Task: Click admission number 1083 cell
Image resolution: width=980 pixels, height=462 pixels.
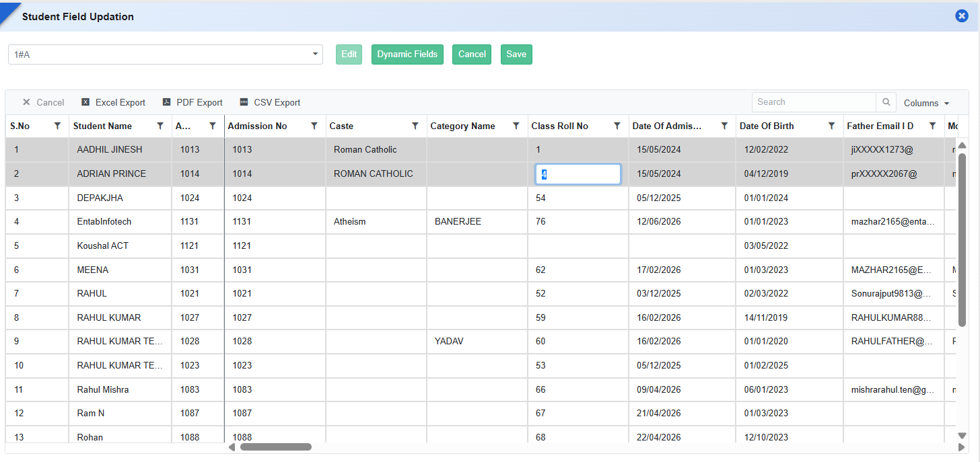Action: (x=275, y=389)
